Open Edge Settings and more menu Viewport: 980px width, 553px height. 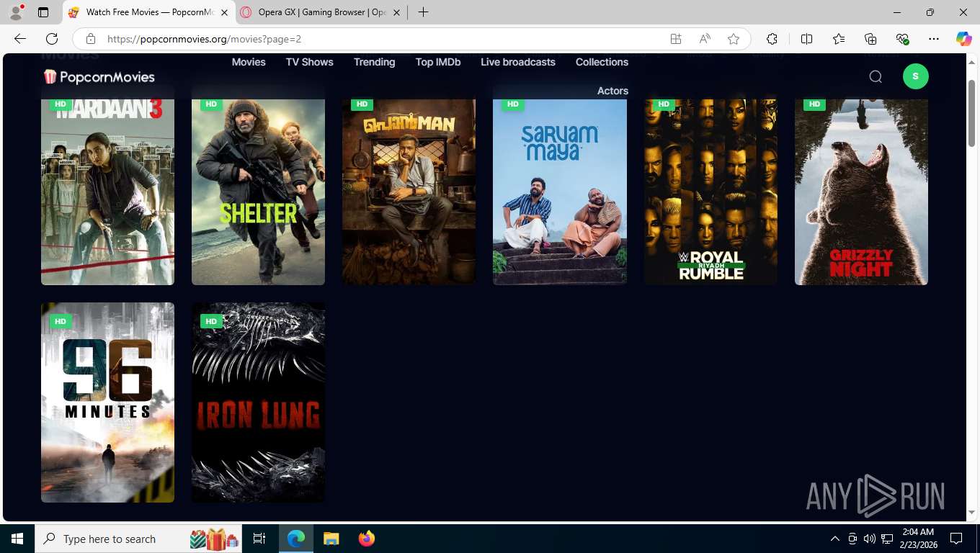point(934,39)
